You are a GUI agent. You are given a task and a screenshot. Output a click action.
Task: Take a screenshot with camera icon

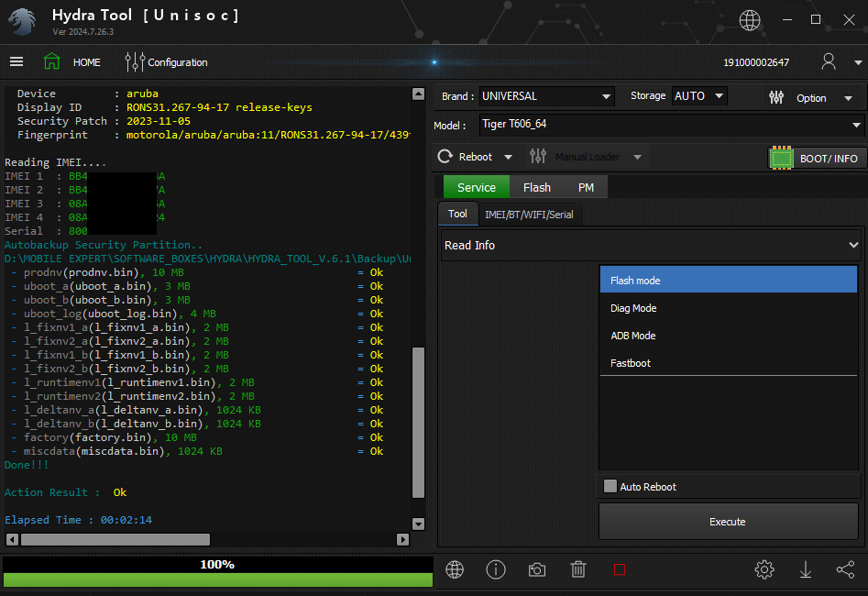click(536, 569)
